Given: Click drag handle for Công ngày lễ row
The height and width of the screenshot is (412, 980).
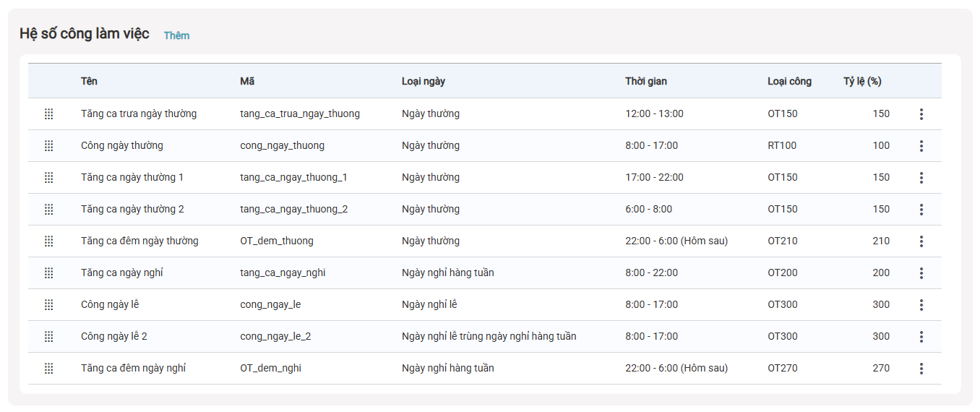Looking at the screenshot, I should click(x=49, y=304).
